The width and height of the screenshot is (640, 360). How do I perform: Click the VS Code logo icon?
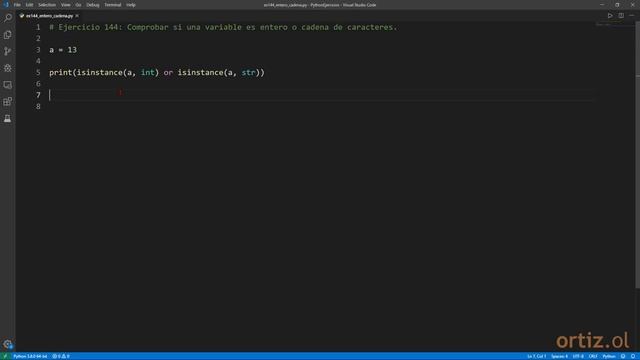pos(6,5)
